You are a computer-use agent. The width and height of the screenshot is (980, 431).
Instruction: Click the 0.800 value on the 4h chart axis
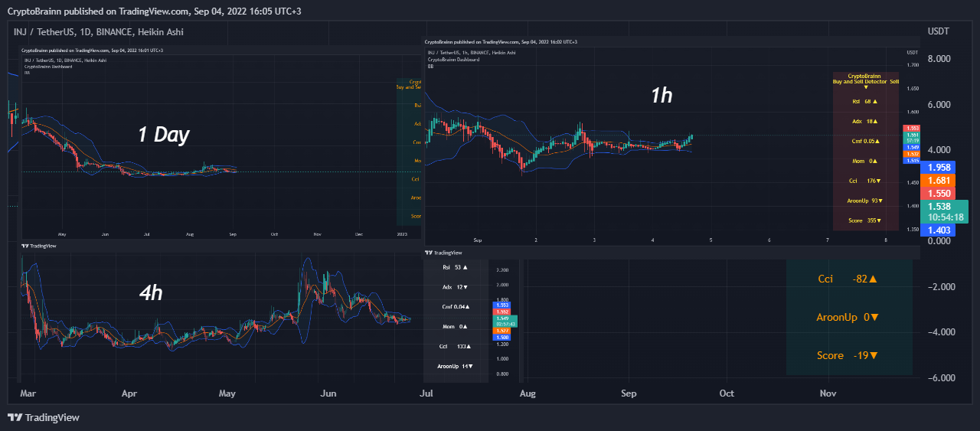click(x=502, y=374)
